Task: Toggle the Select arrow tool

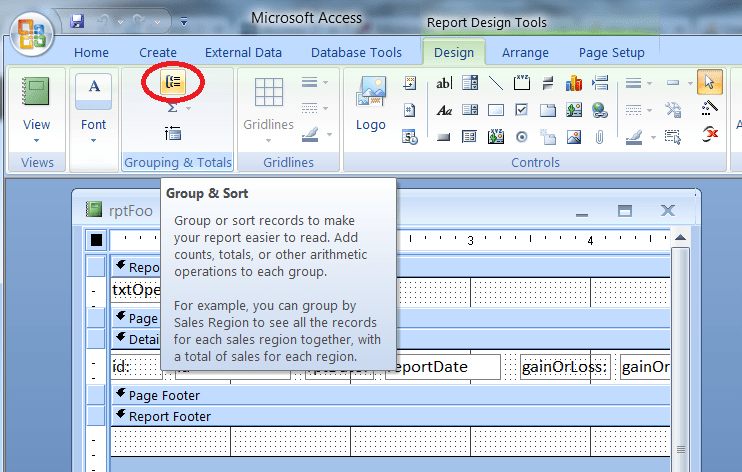Action: tap(709, 82)
